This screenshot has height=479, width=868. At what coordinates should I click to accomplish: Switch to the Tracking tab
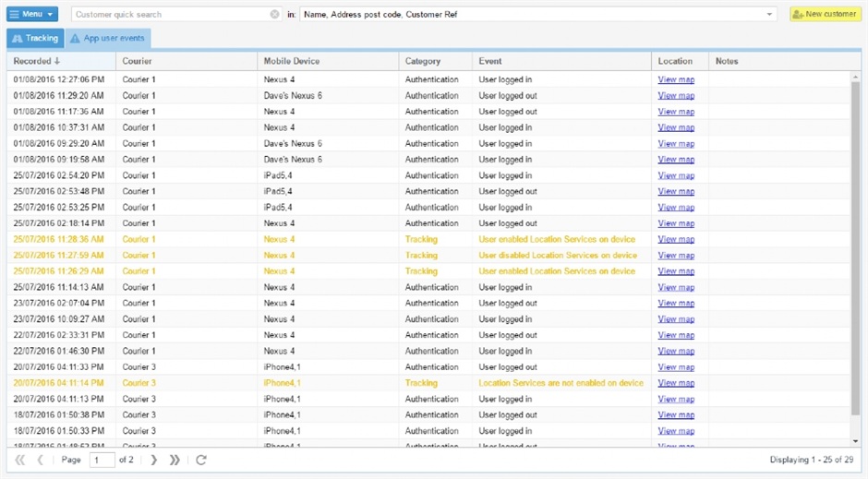[35, 39]
